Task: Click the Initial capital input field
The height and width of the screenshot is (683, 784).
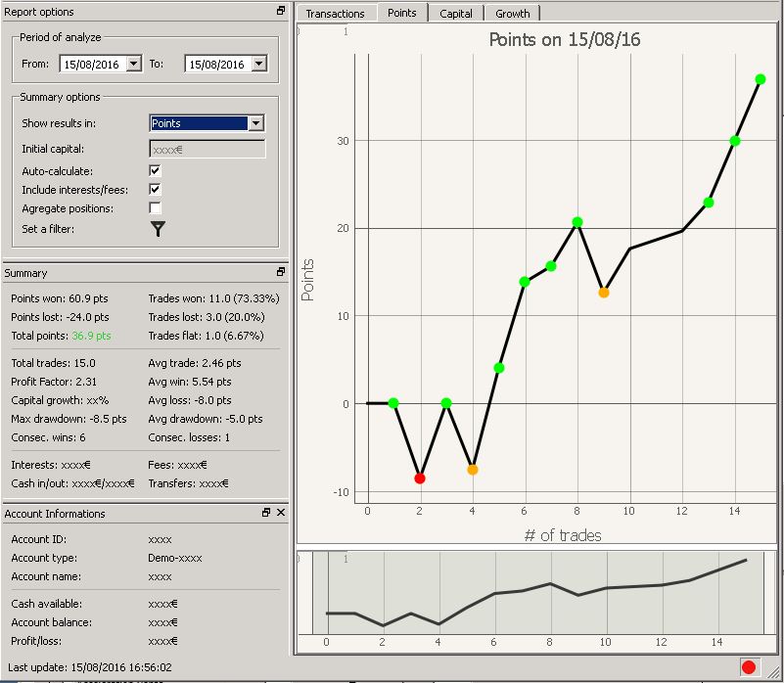Action: (x=208, y=149)
